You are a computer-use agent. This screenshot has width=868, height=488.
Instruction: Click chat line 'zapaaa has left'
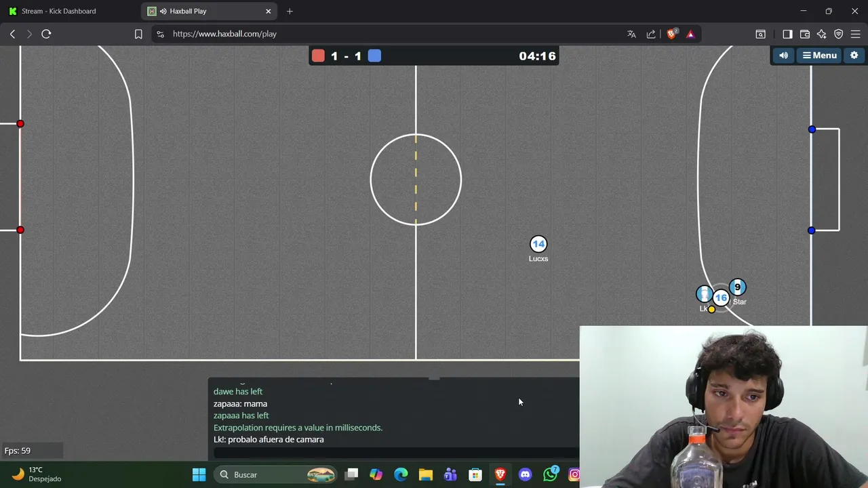241,415
